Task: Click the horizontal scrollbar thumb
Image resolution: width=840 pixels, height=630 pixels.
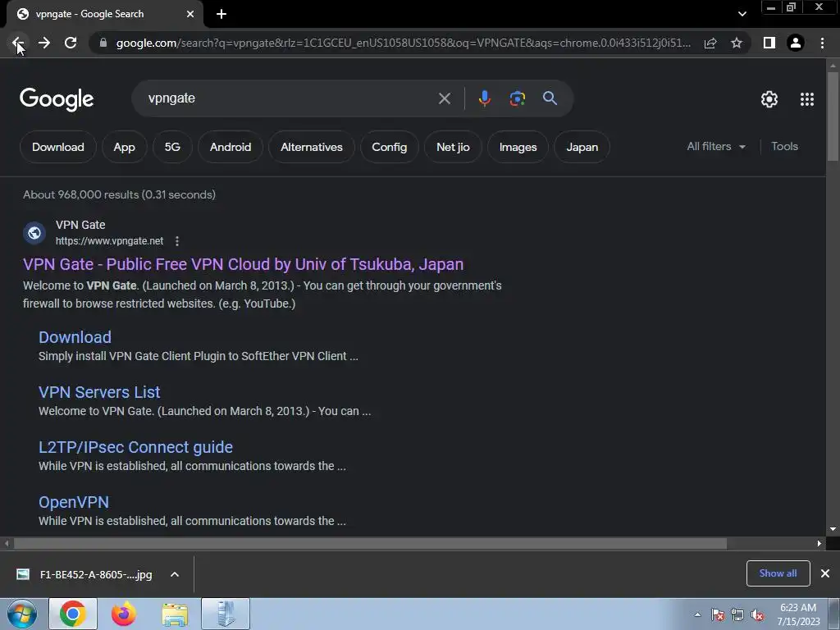Action: coord(370,543)
